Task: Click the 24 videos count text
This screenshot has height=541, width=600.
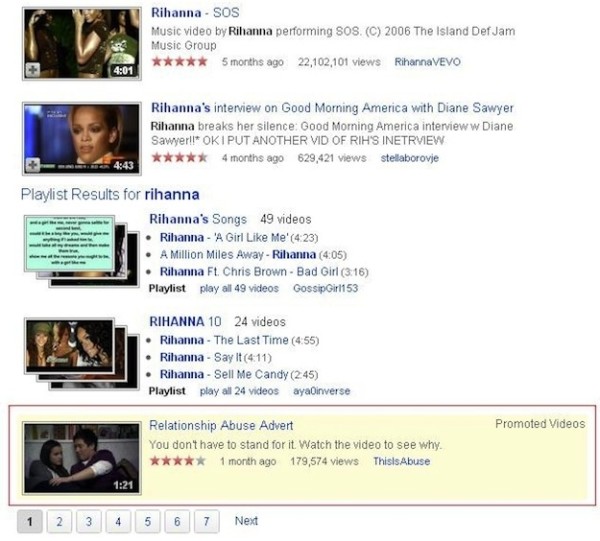Action: point(260,322)
